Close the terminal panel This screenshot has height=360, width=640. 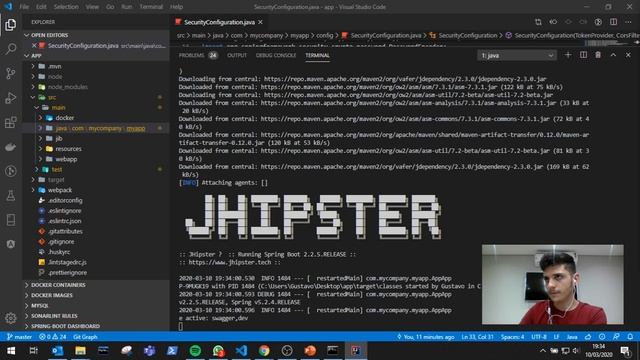(628, 55)
